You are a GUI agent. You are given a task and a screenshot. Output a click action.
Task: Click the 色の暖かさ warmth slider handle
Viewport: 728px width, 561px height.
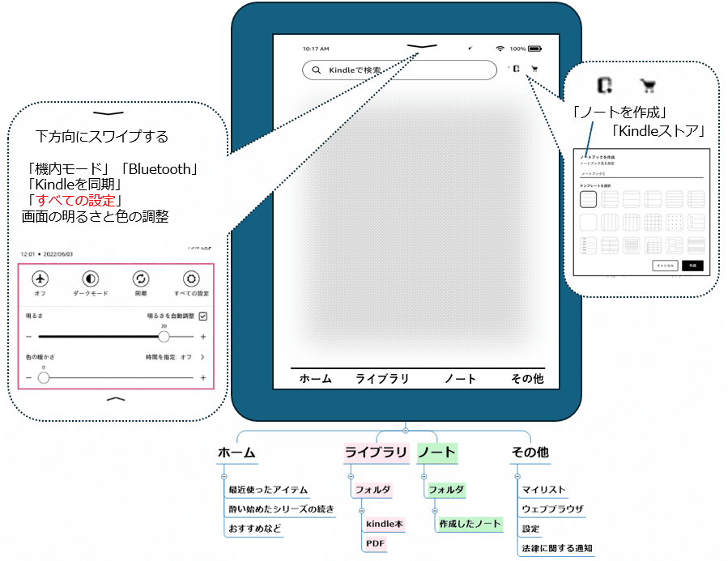point(44,378)
